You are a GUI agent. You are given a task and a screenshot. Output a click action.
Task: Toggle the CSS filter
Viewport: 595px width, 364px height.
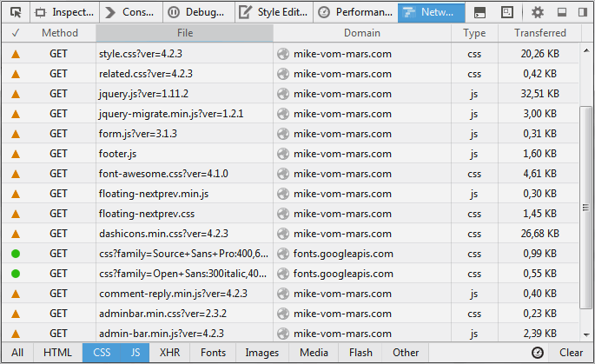tap(102, 353)
